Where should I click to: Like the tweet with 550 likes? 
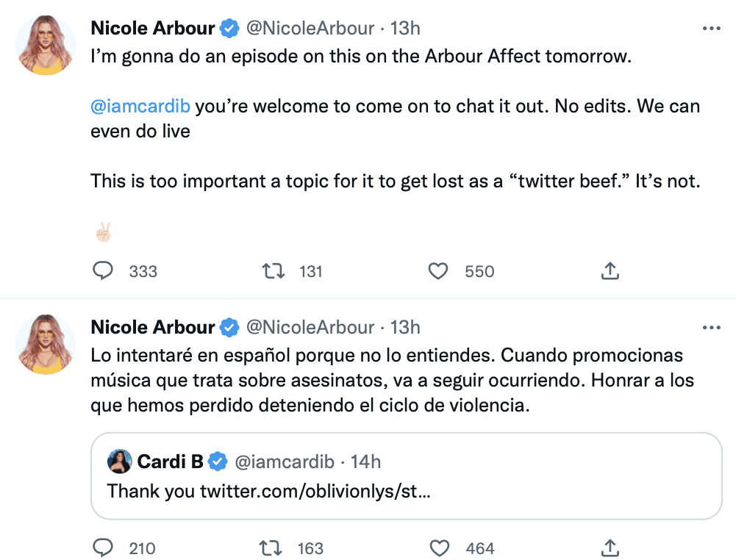click(x=438, y=271)
